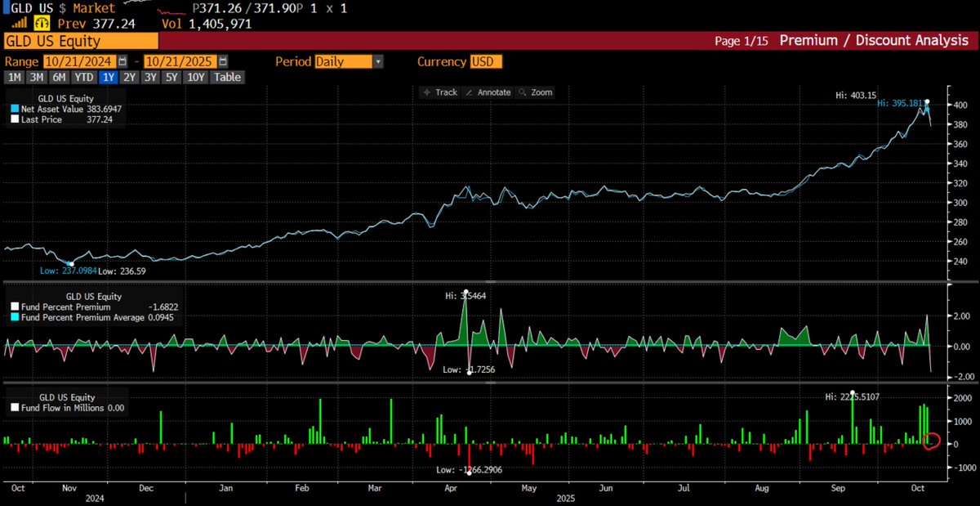Select the Daily period field
The width and height of the screenshot is (980, 506).
(344, 61)
